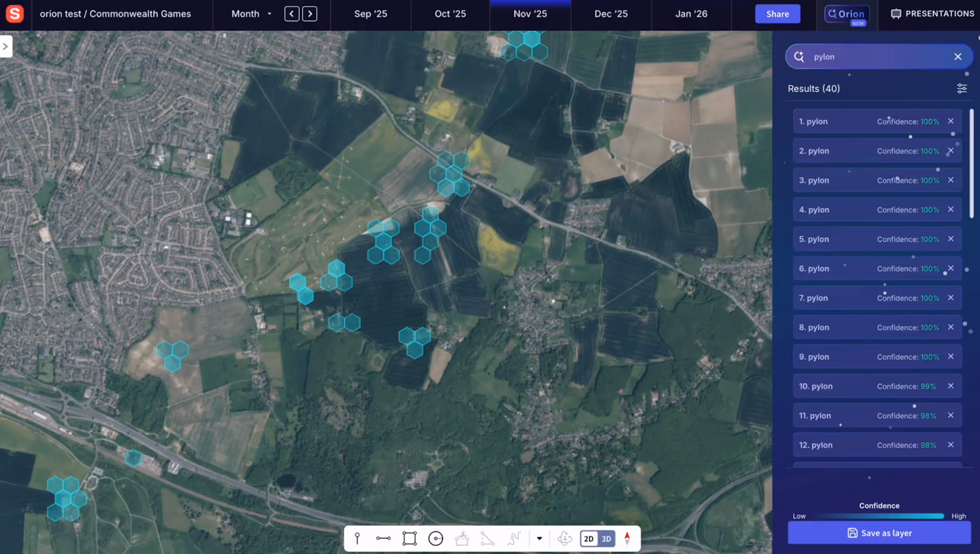980x554 pixels.
Task: Expand the collapsed left sidebar arrow
Action: point(6,47)
